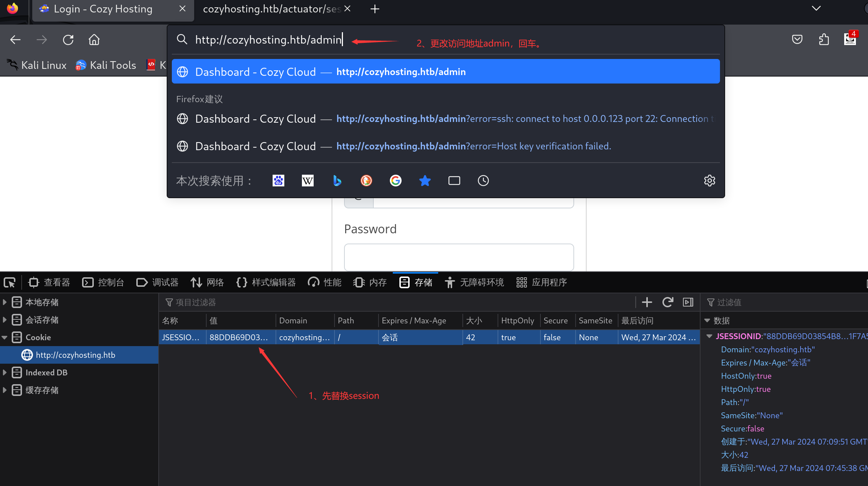The height and width of the screenshot is (486, 868).
Task: Collapse the 数据 data section
Action: pyautogui.click(x=707, y=320)
